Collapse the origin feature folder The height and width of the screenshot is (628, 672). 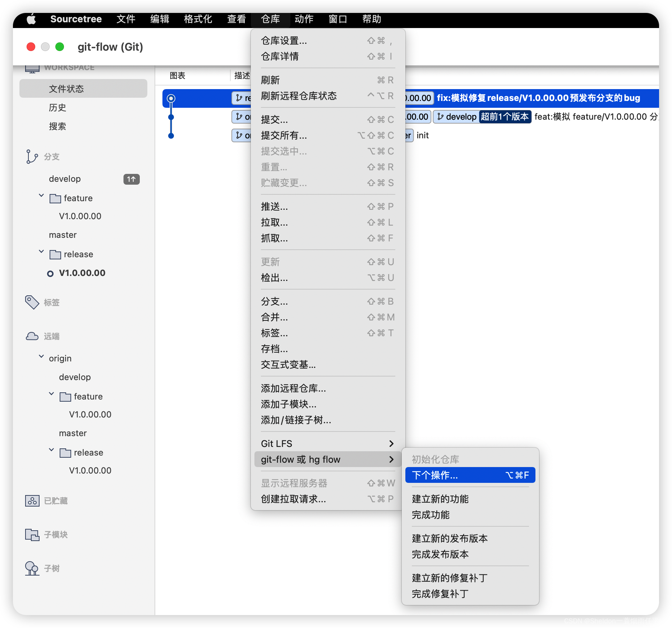coord(51,394)
